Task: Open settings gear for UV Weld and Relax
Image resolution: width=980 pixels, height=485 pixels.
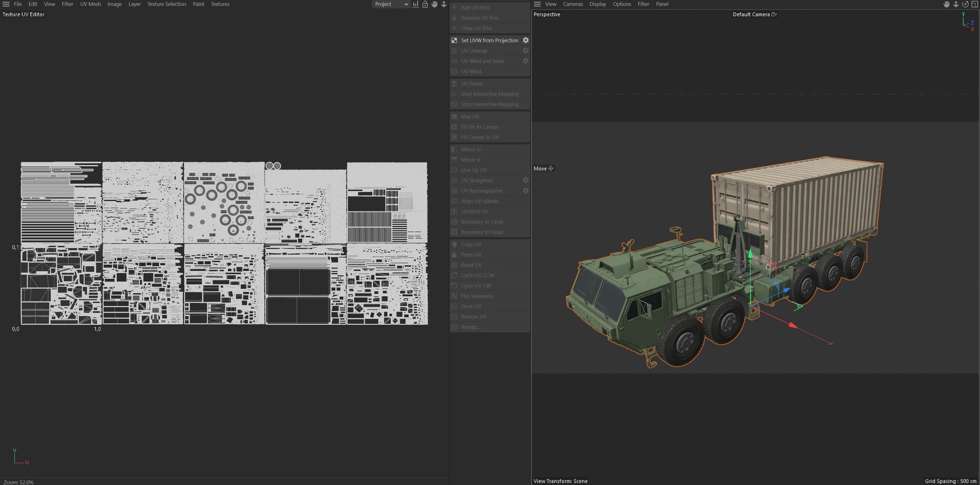Action: click(526, 61)
